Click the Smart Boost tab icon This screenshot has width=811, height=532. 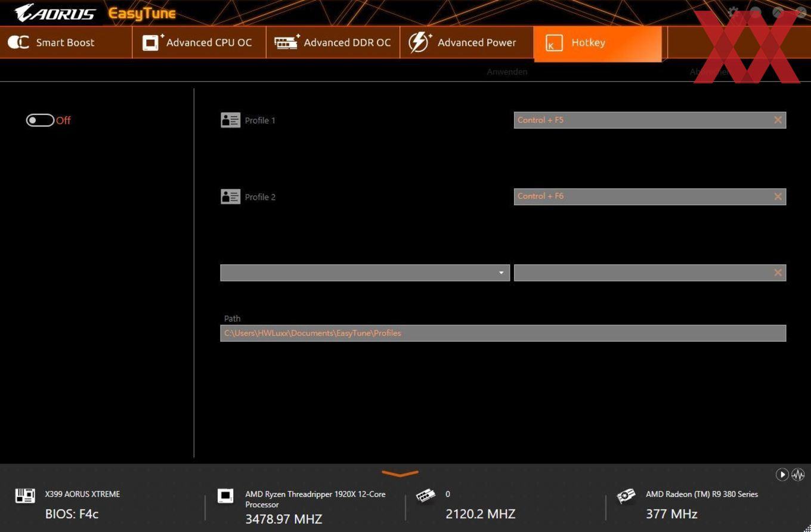point(18,42)
